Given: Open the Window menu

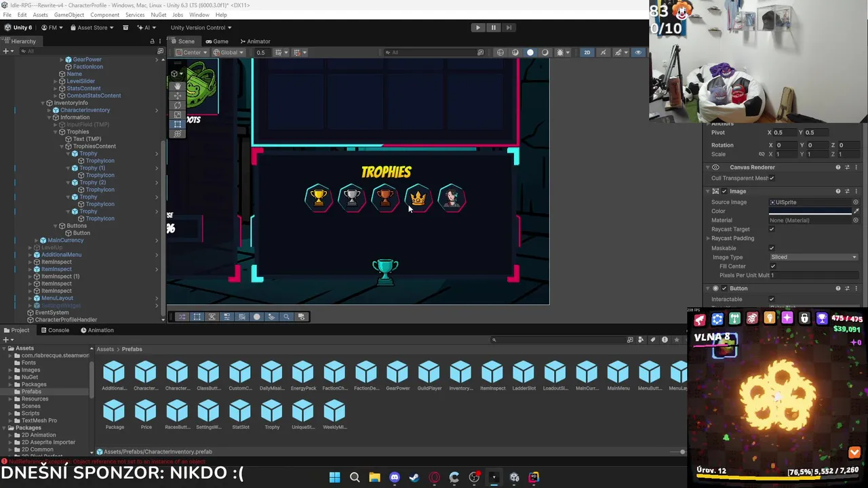Looking at the screenshot, I should click(x=199, y=15).
